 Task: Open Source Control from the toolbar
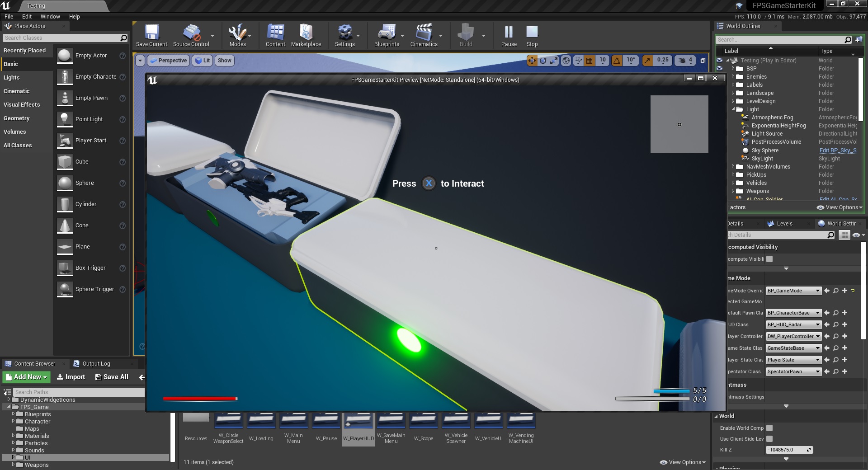pos(191,35)
